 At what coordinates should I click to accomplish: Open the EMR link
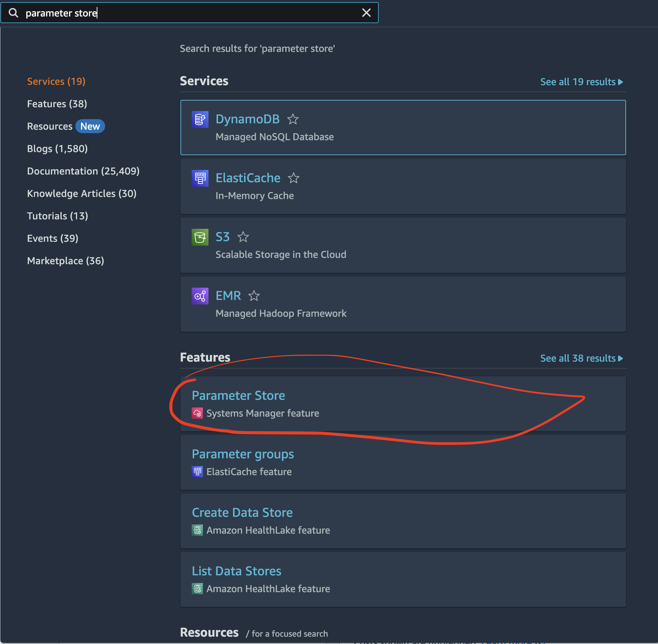click(x=228, y=296)
